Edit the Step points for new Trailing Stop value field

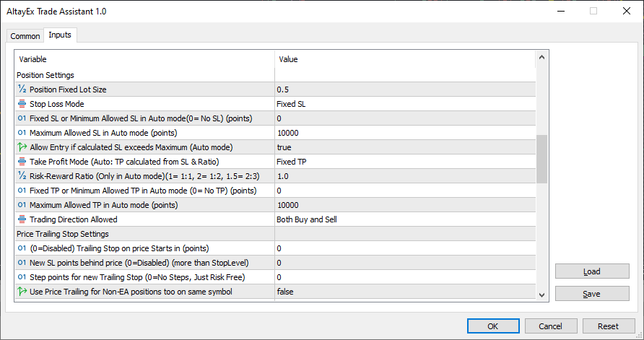point(405,277)
